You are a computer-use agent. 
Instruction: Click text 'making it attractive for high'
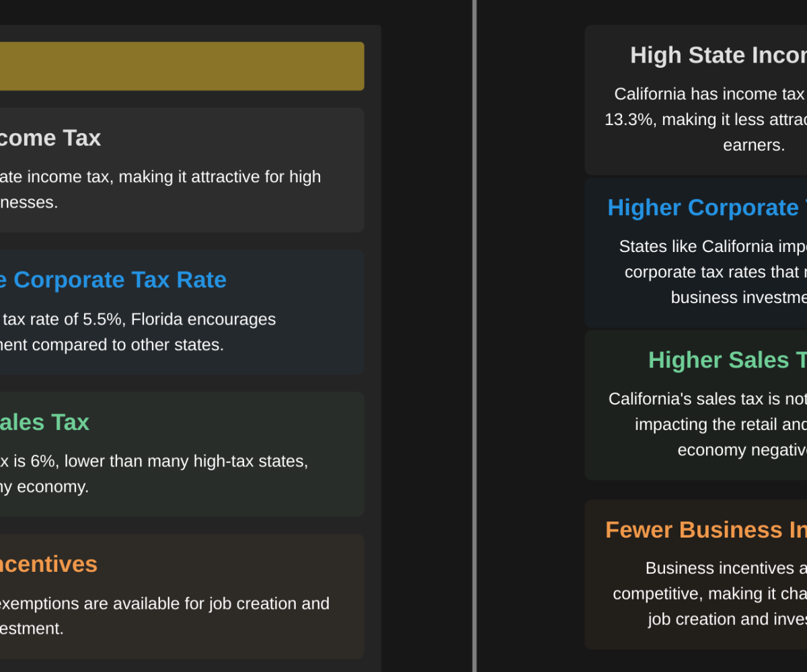tap(235, 177)
